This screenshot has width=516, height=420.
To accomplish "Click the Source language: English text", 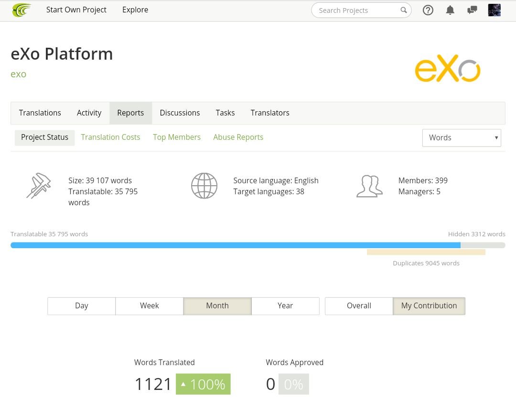I will click(276, 180).
